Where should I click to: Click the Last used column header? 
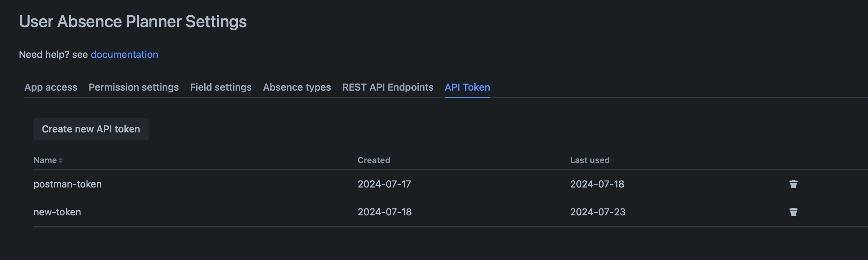coord(590,160)
